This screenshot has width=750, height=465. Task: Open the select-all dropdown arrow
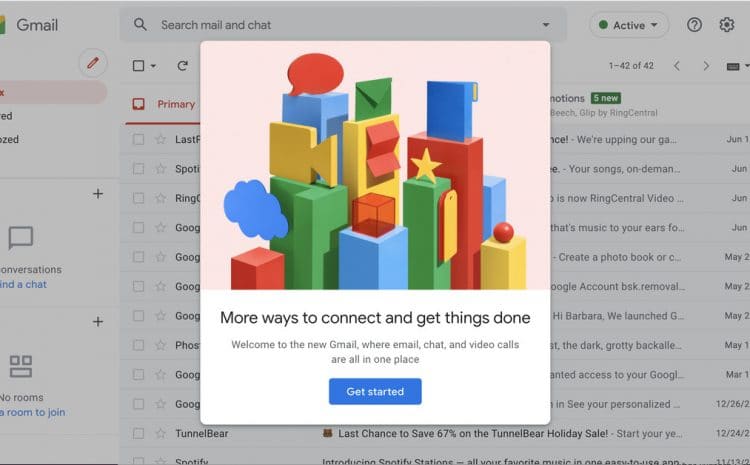[153, 66]
